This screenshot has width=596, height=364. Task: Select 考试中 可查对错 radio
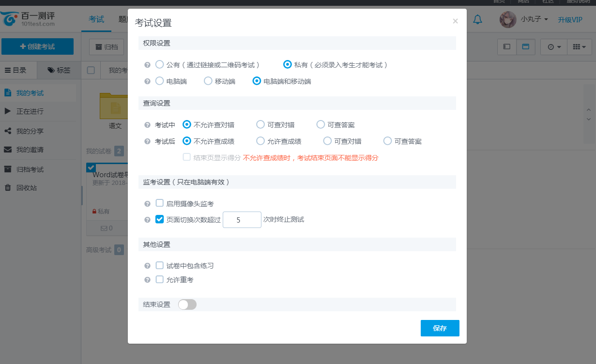point(260,125)
